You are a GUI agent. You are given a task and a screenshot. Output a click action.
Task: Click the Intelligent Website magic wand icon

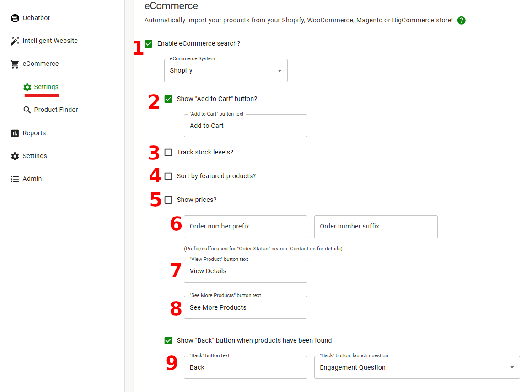coord(15,41)
